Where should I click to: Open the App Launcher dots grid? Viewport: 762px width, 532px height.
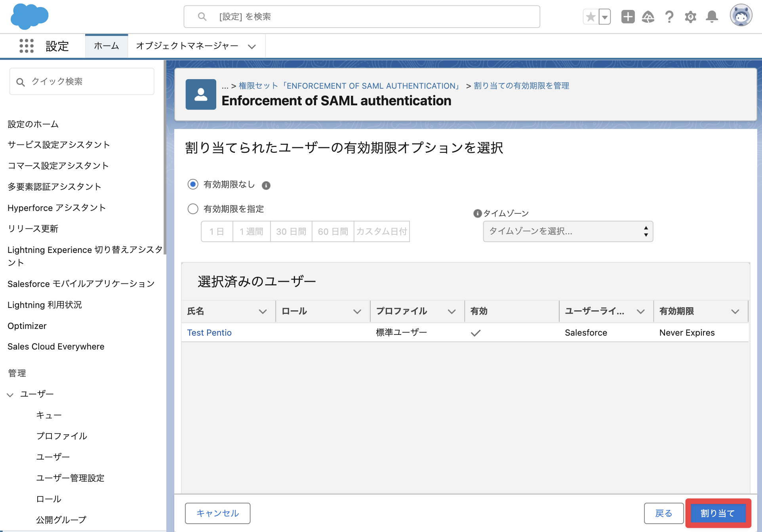[27, 46]
